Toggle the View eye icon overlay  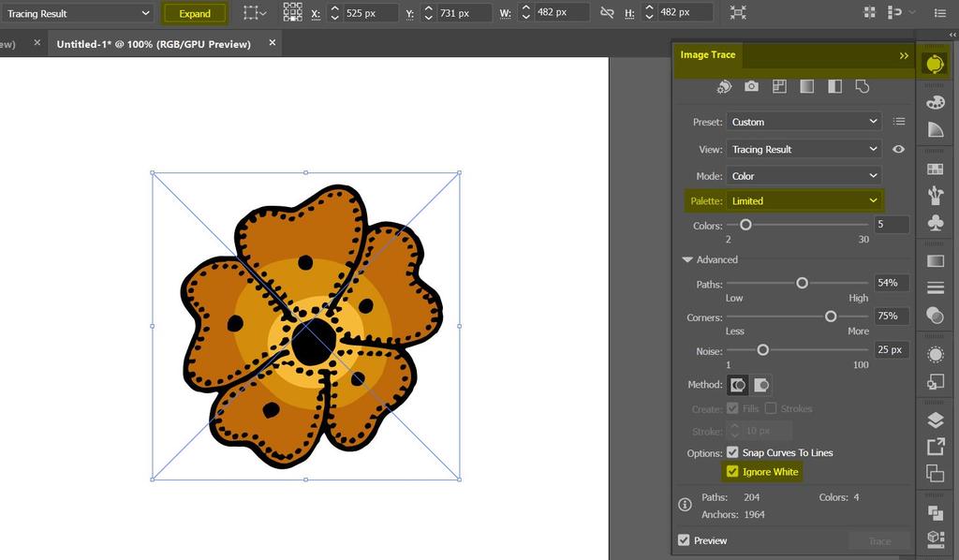898,149
